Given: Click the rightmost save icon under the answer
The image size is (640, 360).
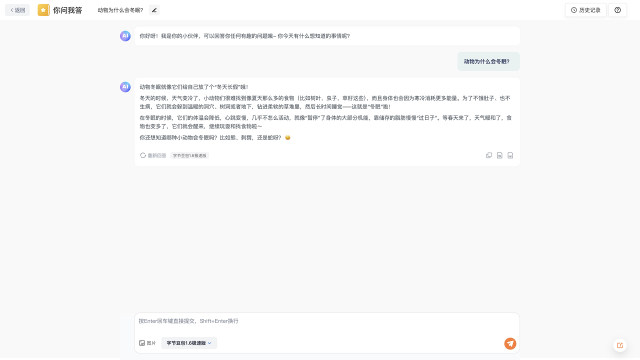Looking at the screenshot, I should pos(510,156).
